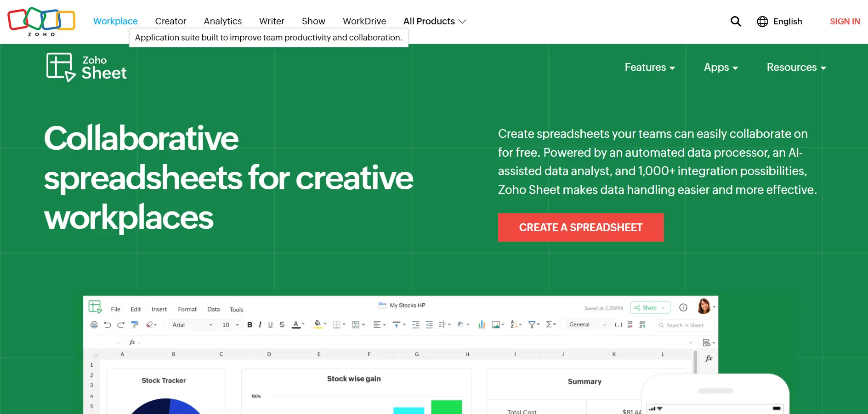Click the A-Z sort icon

tap(514, 324)
